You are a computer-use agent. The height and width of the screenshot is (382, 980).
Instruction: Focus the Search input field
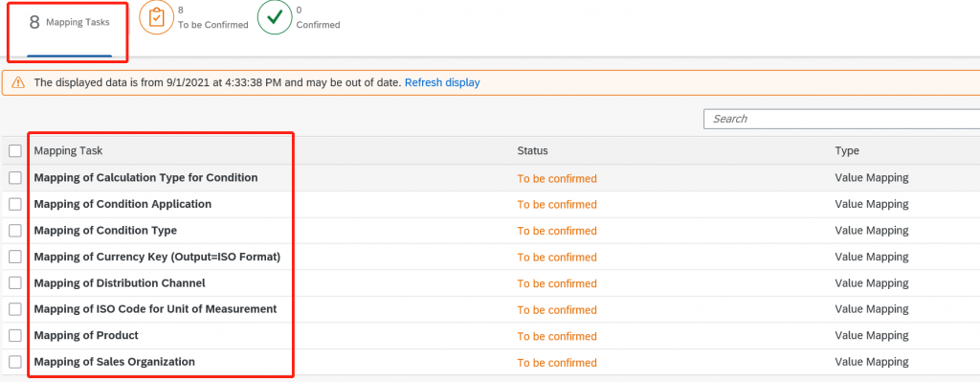point(841,119)
